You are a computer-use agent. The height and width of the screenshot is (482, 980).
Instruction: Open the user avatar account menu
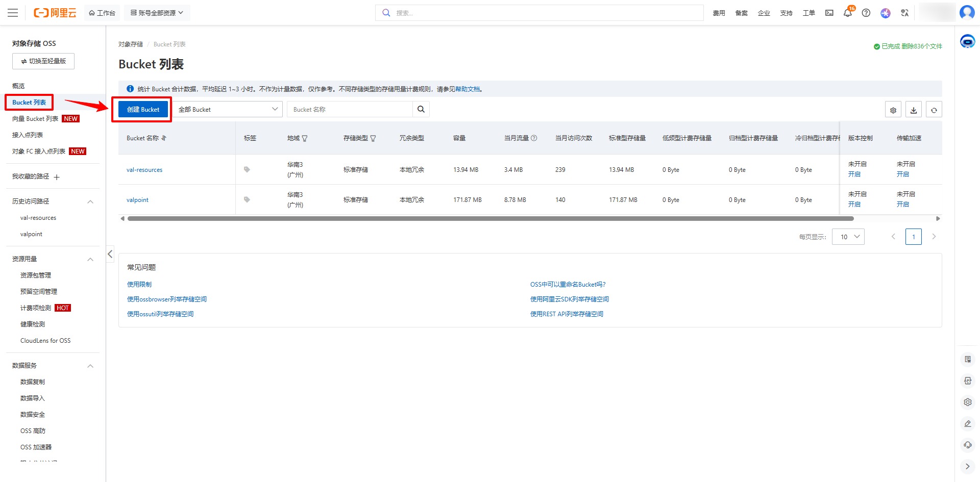(967, 12)
